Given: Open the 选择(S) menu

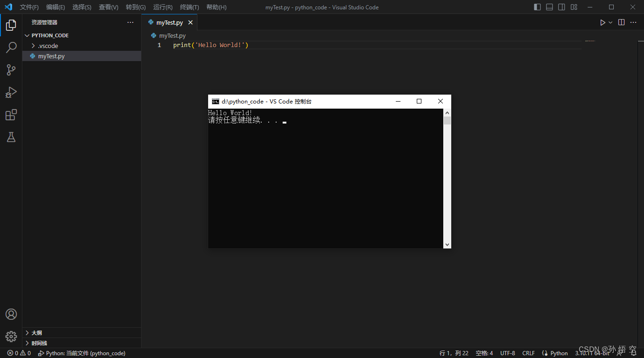Looking at the screenshot, I should point(82,7).
